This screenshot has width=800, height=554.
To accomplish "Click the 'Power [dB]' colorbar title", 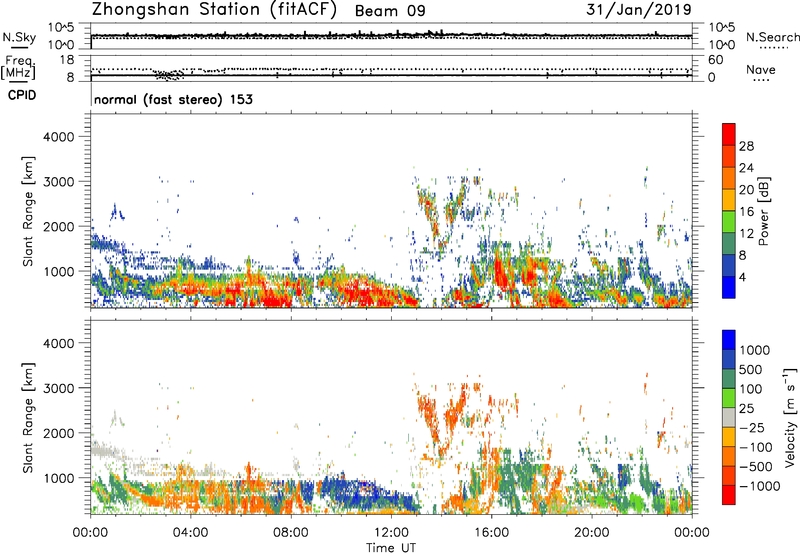I will (x=763, y=211).
